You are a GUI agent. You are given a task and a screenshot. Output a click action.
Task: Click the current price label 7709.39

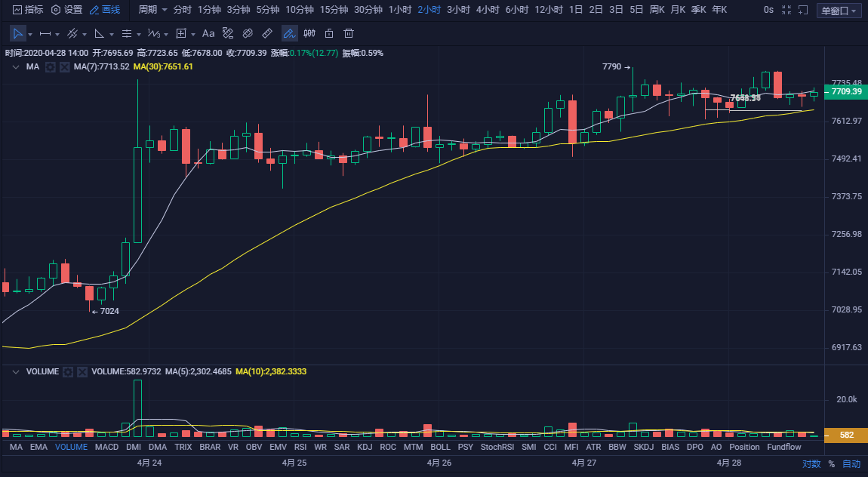pos(845,91)
